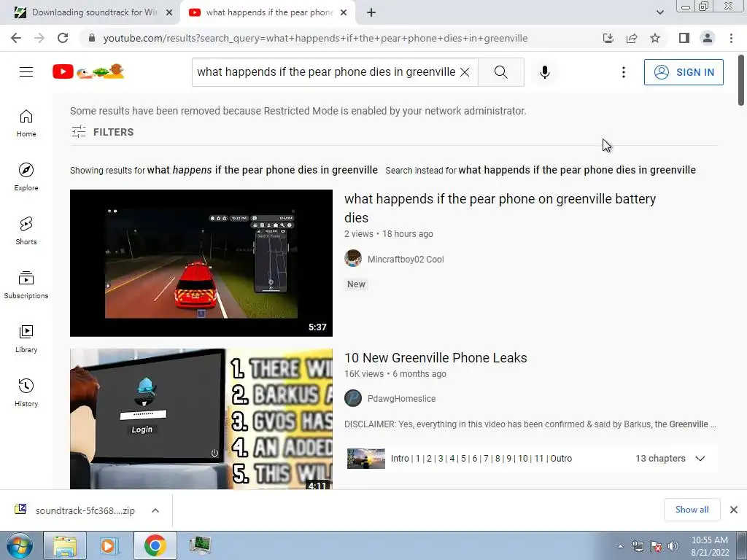Close the YouTube results tab
747x560 pixels.
click(x=344, y=12)
